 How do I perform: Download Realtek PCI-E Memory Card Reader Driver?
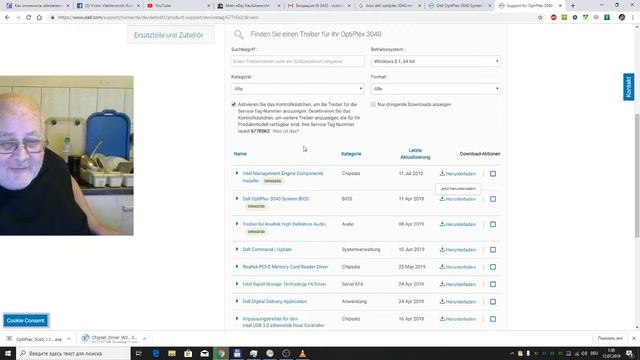click(x=458, y=267)
